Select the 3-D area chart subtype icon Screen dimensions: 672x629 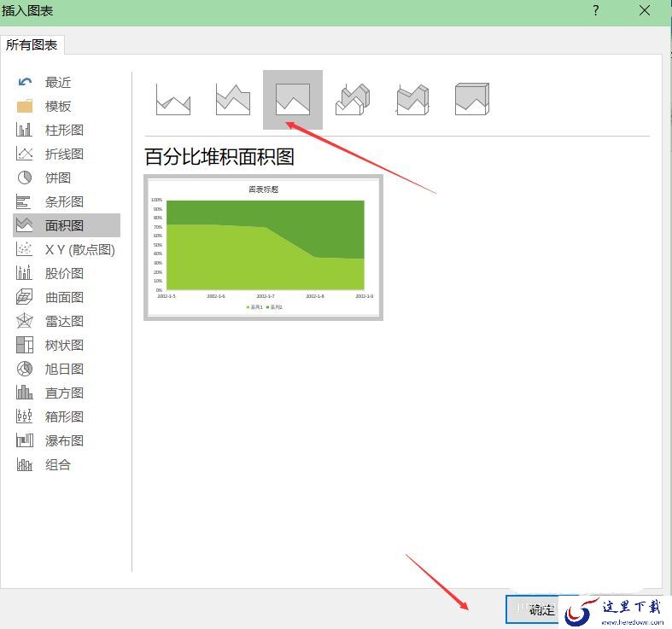pos(352,100)
